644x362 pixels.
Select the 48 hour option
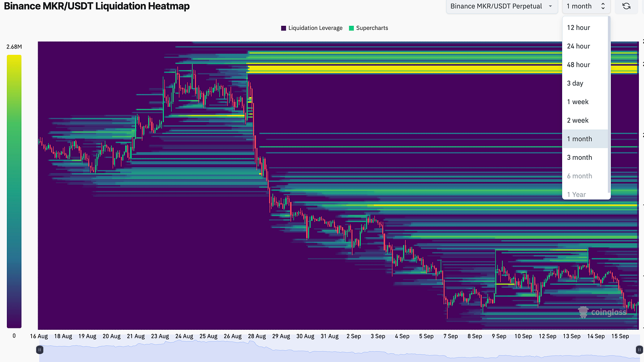(x=585, y=64)
